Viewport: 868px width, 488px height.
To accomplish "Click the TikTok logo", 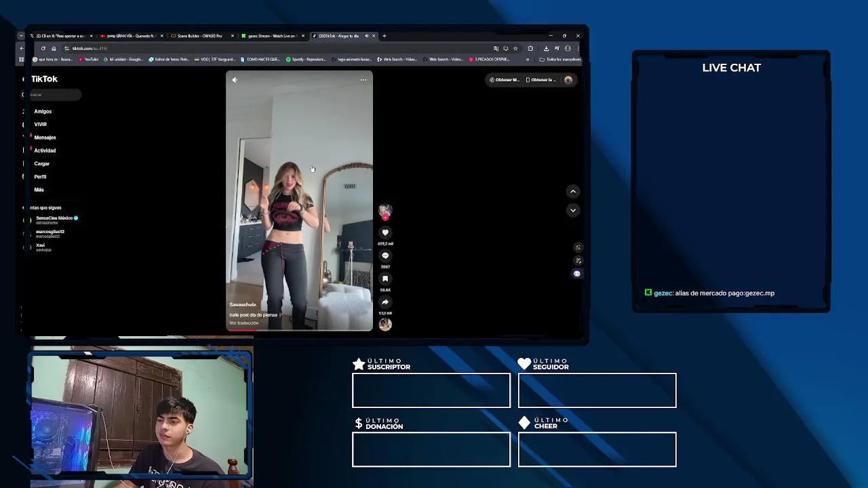I will coord(44,79).
